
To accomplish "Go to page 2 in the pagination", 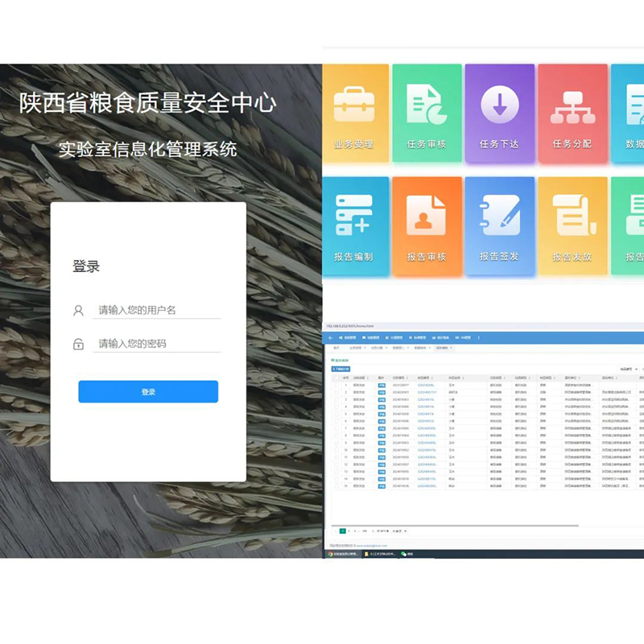I will [349, 531].
